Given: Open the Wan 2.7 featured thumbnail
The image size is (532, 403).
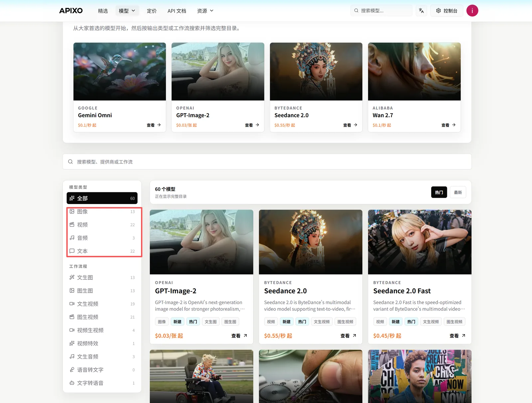Looking at the screenshot, I should pyautogui.click(x=414, y=71).
